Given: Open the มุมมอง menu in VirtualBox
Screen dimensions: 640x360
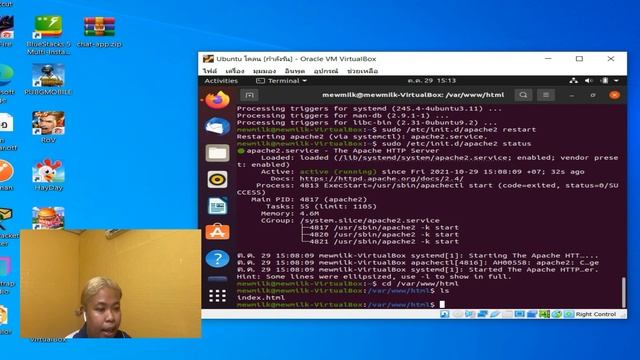Looking at the screenshot, I should [264, 71].
